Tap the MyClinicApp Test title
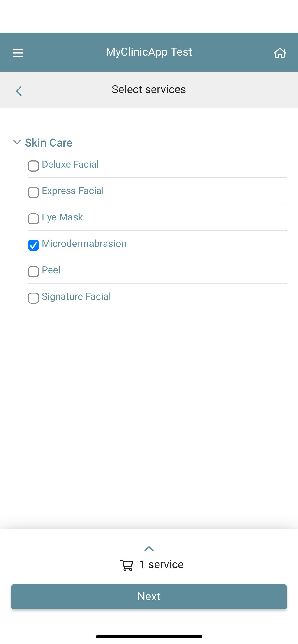298x644 pixels. (x=149, y=52)
